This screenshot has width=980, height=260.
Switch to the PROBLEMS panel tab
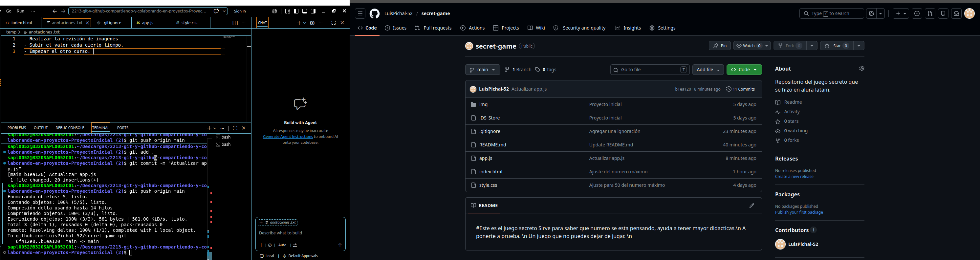tap(17, 128)
